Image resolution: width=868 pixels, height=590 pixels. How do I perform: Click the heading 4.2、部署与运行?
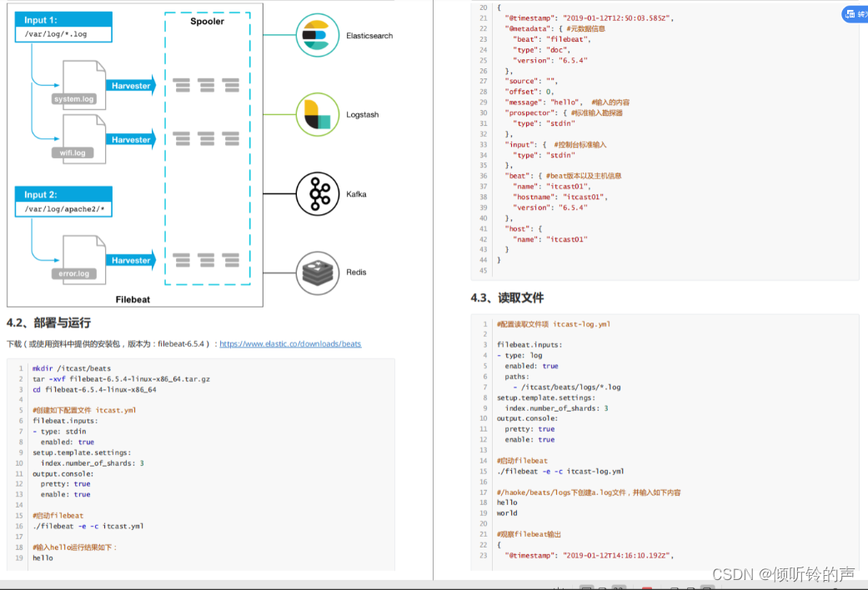tap(48, 322)
